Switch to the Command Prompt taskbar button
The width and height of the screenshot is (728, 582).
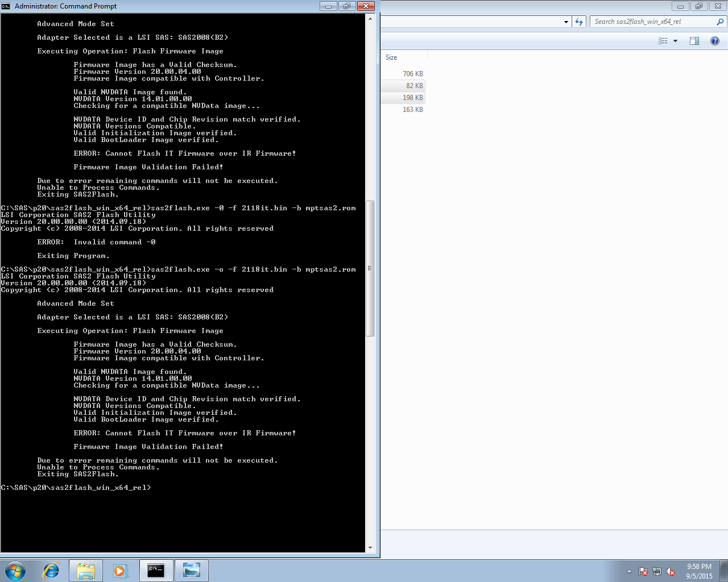(156, 571)
